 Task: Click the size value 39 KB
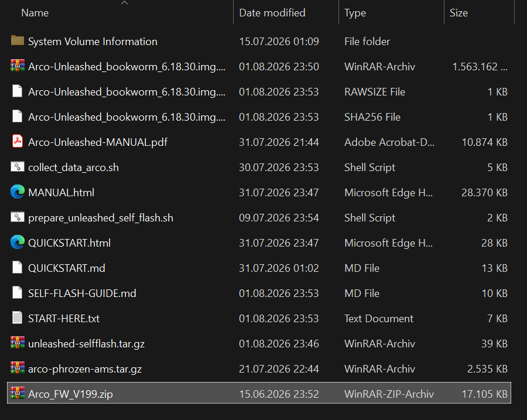pyautogui.click(x=494, y=344)
